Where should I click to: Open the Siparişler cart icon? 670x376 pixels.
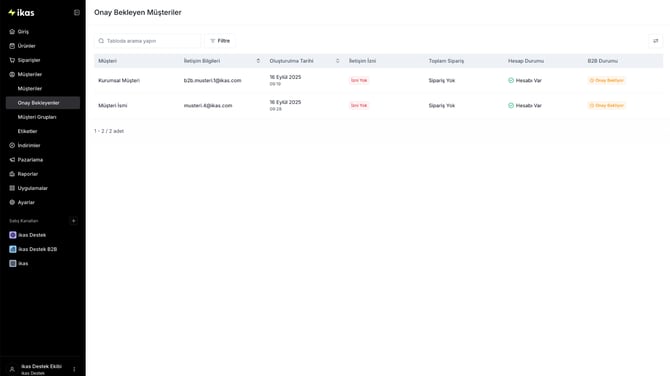point(12,60)
